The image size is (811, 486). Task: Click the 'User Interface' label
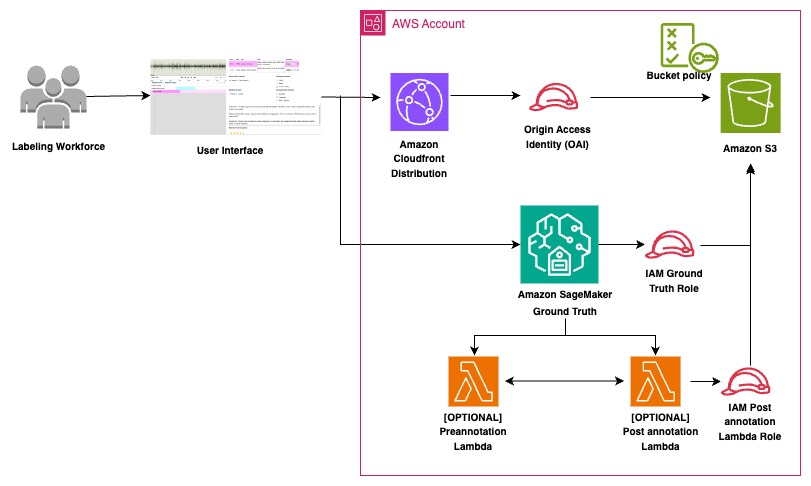point(230,150)
